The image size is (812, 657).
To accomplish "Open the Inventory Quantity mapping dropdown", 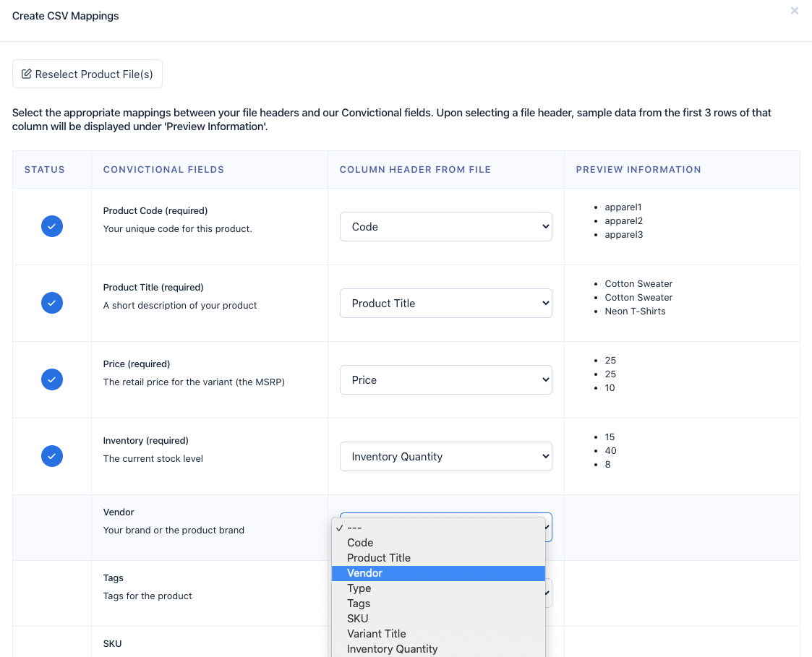I will point(445,457).
